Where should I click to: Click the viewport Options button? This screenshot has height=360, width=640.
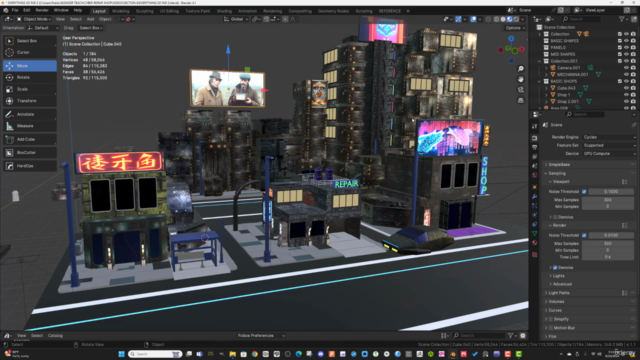(515, 28)
